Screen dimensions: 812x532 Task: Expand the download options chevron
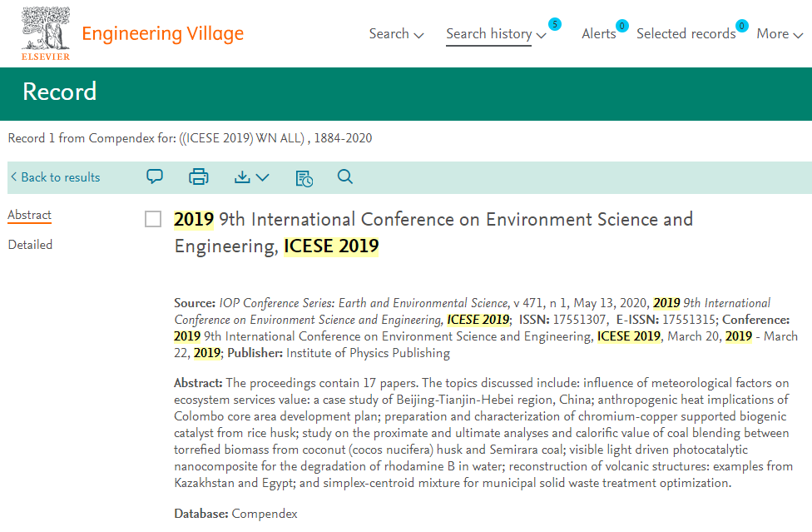(263, 177)
